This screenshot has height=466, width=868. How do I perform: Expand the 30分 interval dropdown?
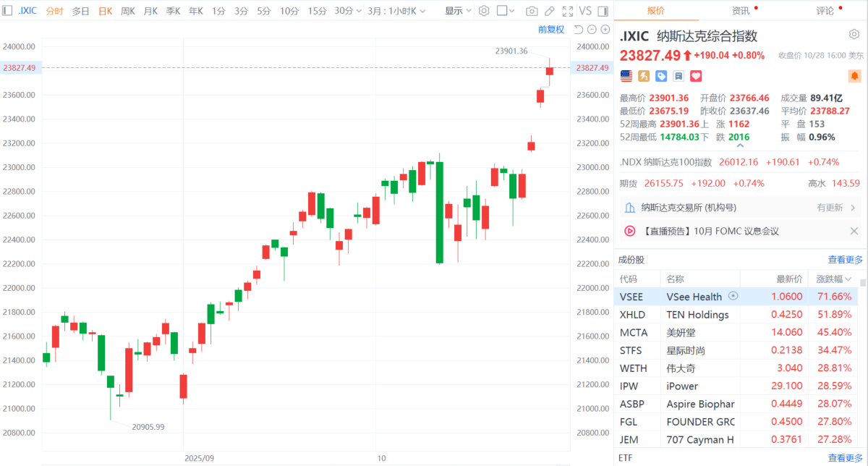coord(348,11)
